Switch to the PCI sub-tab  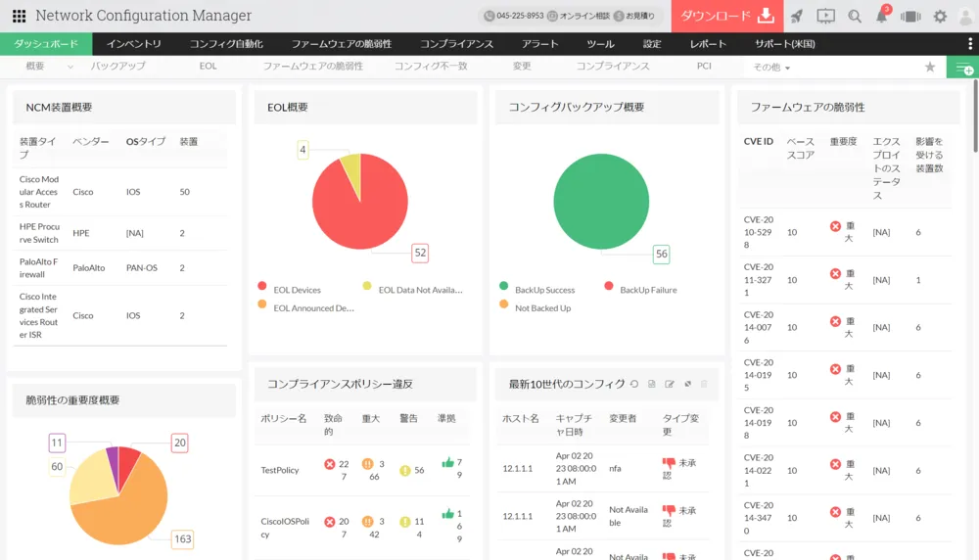tap(704, 67)
